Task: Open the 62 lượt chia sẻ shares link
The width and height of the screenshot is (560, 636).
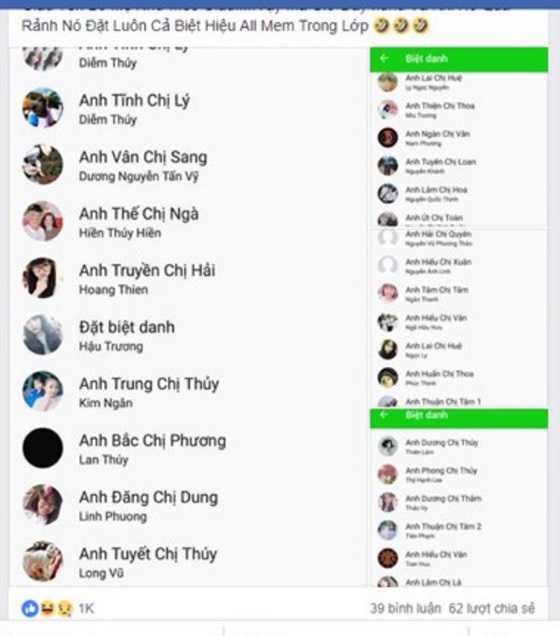Action: point(491,608)
